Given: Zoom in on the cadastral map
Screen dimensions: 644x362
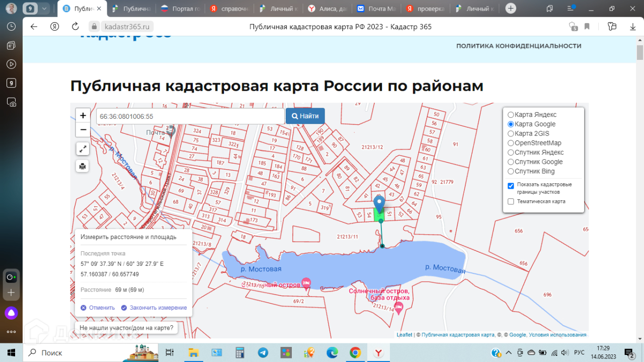Looking at the screenshot, I should [x=83, y=115].
